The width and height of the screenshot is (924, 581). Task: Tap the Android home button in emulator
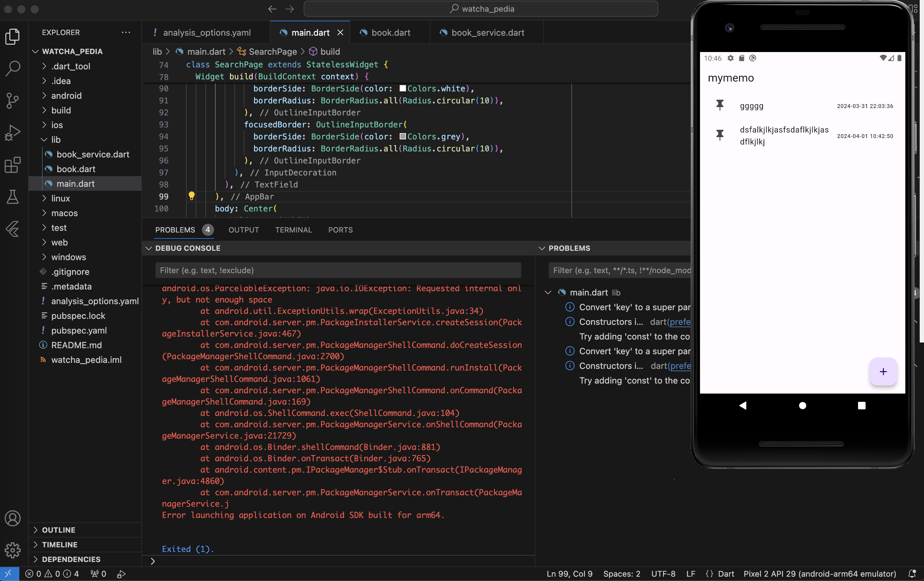[x=802, y=406]
